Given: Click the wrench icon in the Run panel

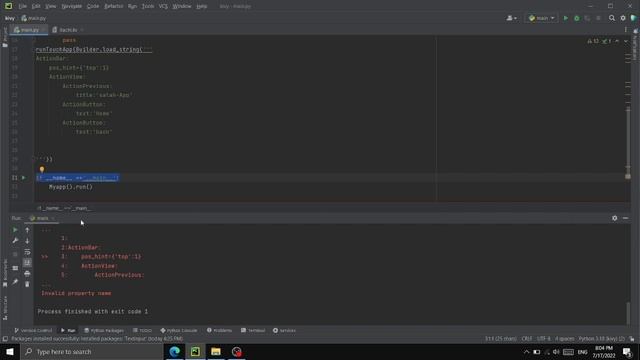Looking at the screenshot, I should [15, 240].
